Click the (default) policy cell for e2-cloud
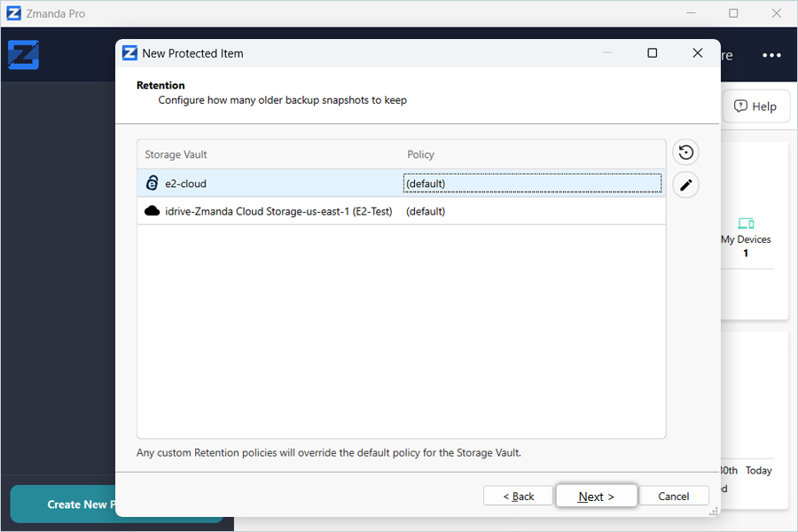This screenshot has height=532, width=798. [x=426, y=184]
